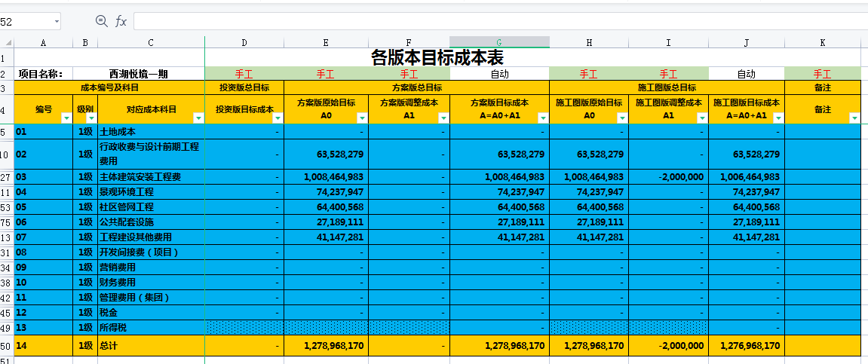The height and width of the screenshot is (364, 868).
Task: Select the 税金 cell
Action: pos(151,312)
